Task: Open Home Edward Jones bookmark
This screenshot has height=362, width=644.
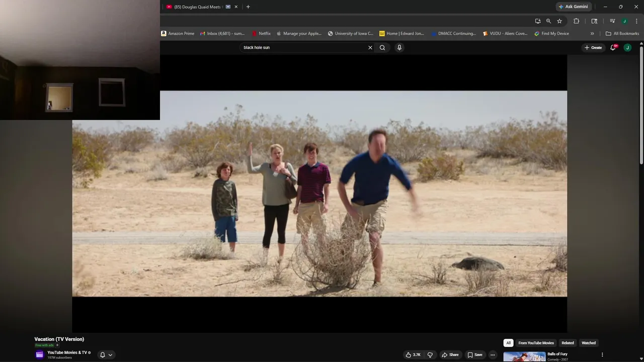Action: point(402,34)
